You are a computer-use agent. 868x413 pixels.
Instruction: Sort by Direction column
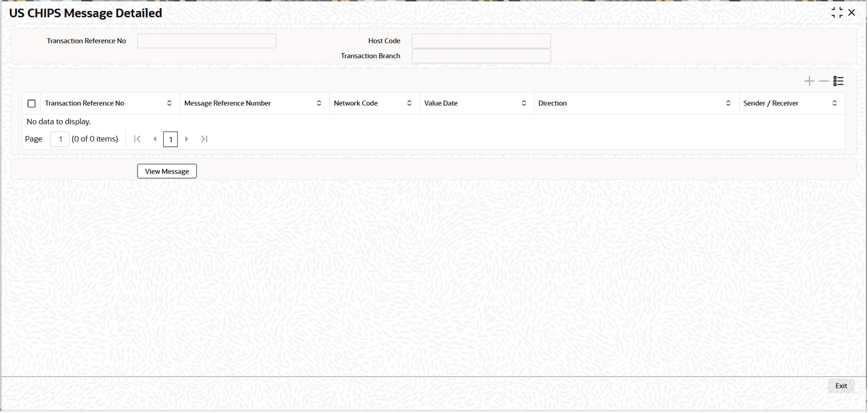(x=728, y=104)
